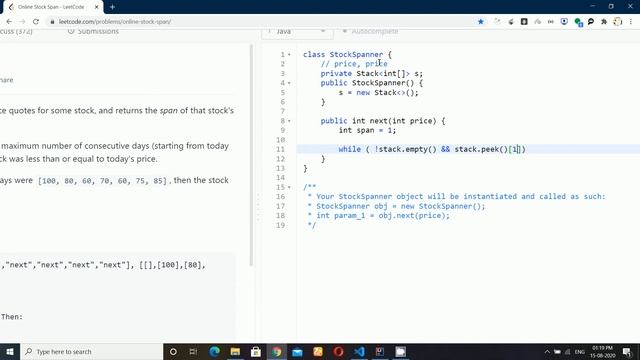The width and height of the screenshot is (640, 360).
Task: Open Task View on the taskbar
Action: coord(193,351)
